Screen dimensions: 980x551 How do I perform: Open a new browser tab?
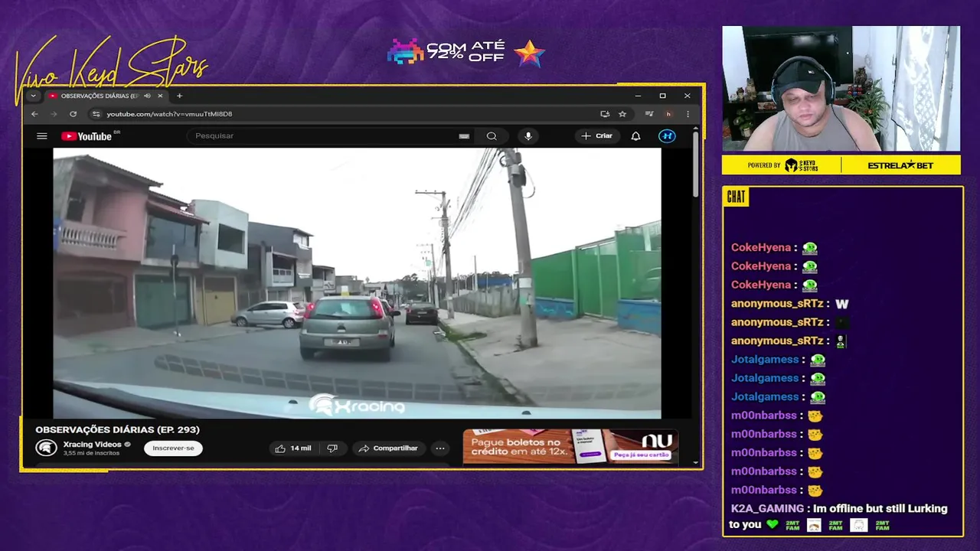(x=179, y=96)
